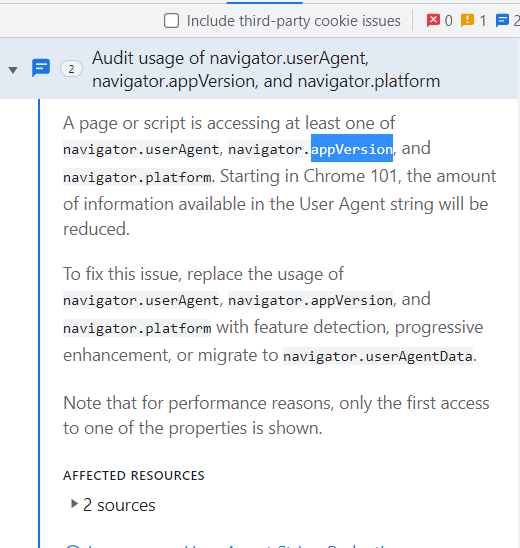The height and width of the screenshot is (548, 520).
Task: Click the 2 sources label
Action: pos(119,505)
